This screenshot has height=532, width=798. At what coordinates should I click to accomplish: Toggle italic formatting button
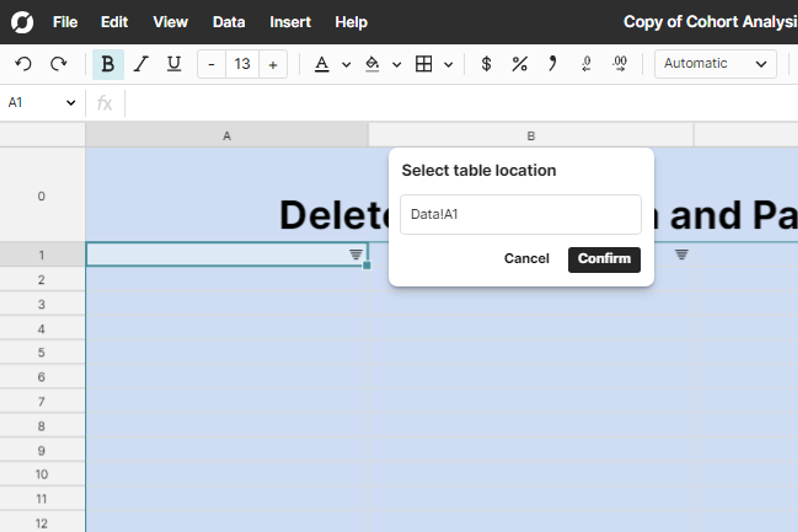(x=141, y=64)
